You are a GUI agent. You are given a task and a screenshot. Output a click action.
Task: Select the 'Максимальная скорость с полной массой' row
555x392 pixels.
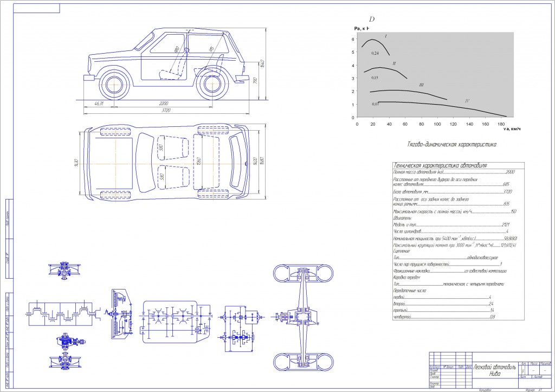click(455, 212)
